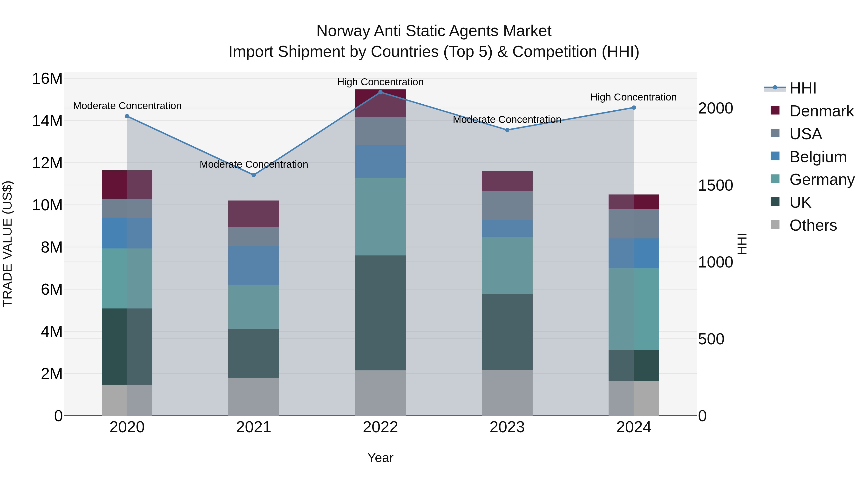The height and width of the screenshot is (488, 868).
Task: Click the USA segment of the 2023 bar
Action: 507,205
